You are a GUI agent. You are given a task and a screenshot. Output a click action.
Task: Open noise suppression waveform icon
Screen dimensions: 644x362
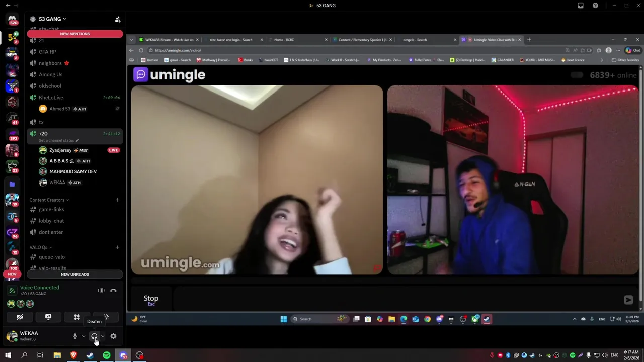[101, 290]
